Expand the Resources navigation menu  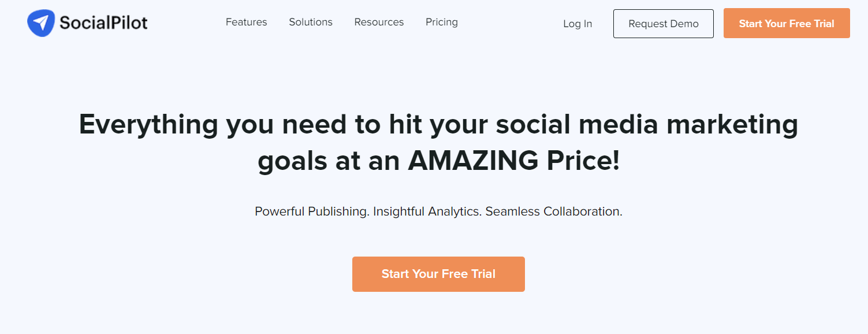(379, 22)
